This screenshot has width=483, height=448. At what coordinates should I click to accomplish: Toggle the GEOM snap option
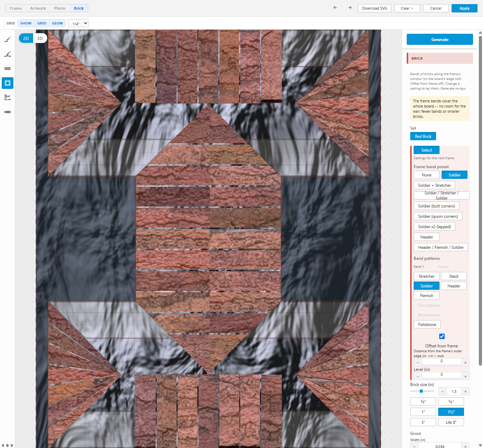(x=57, y=23)
